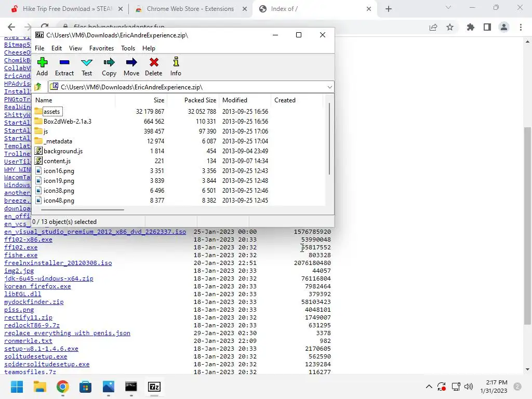The width and height of the screenshot is (532, 399).
Task: Open en_visual_studio_premium_2012 iso link
Action: coord(95,232)
